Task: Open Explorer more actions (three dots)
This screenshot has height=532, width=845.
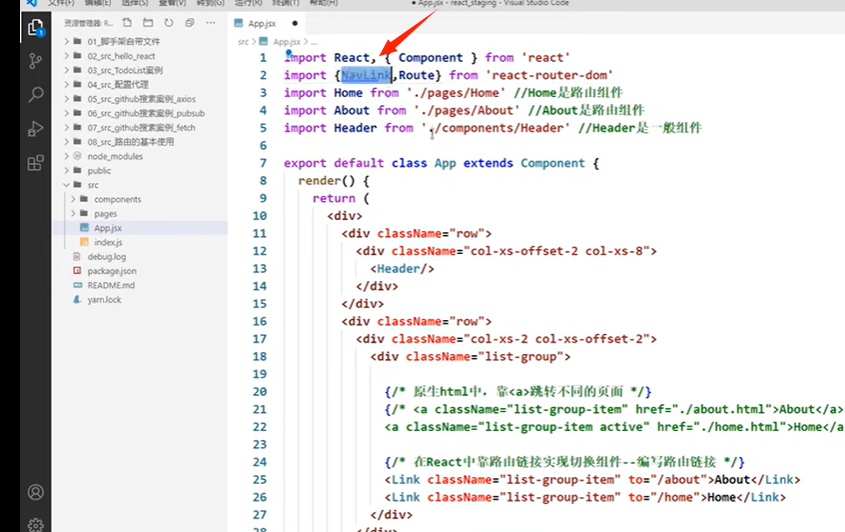Action: coord(211,23)
